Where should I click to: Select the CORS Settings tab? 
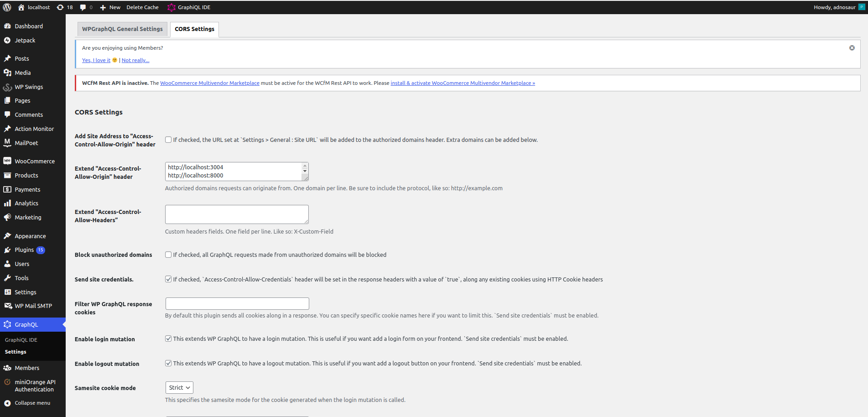click(195, 29)
